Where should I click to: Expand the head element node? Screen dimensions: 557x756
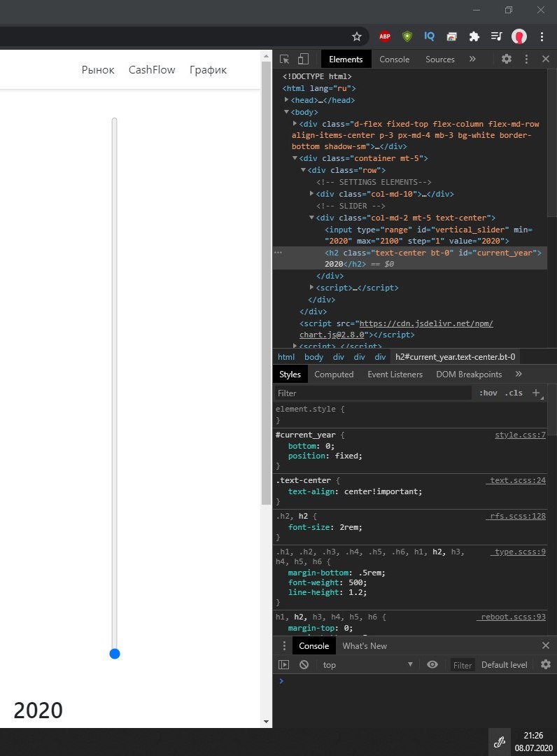click(286, 100)
